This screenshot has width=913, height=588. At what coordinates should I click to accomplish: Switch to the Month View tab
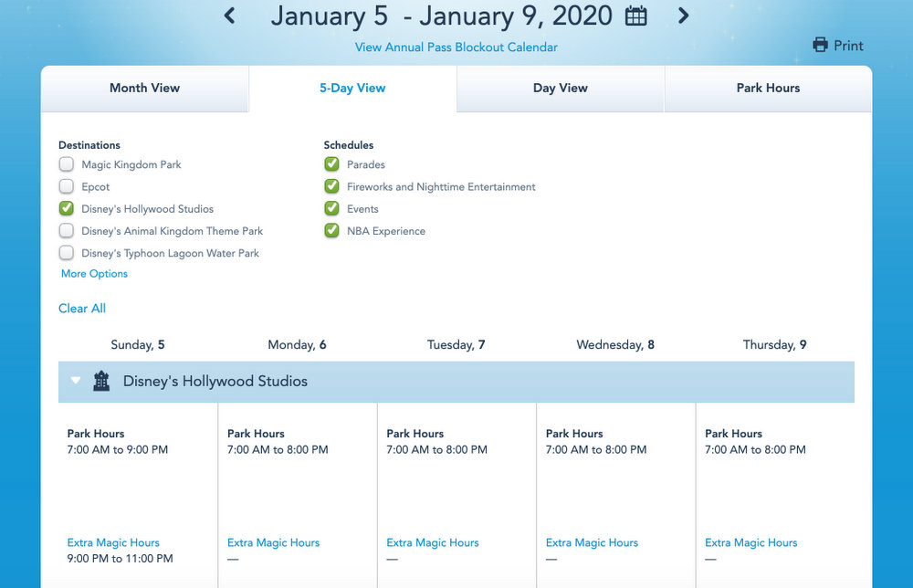click(144, 89)
